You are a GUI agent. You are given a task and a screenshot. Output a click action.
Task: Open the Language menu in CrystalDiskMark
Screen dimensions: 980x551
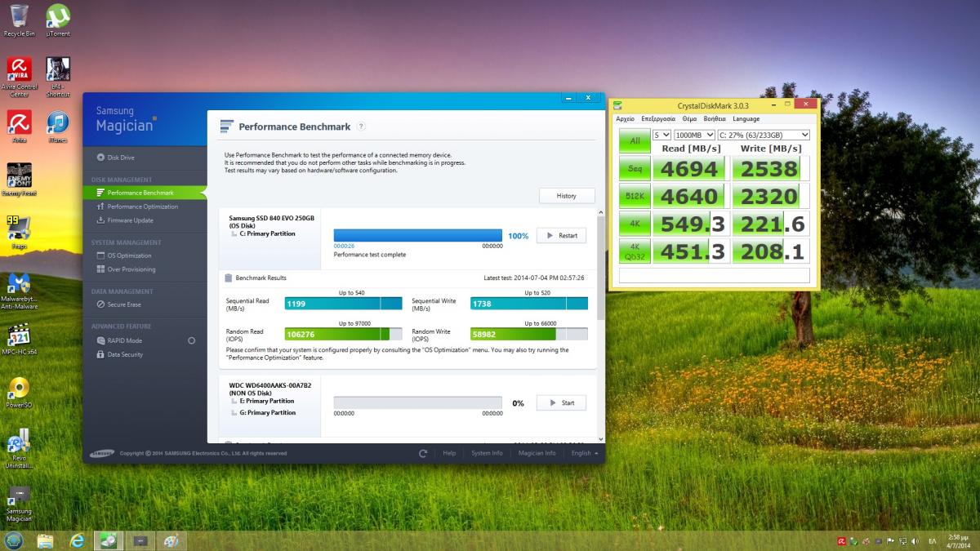[746, 119]
